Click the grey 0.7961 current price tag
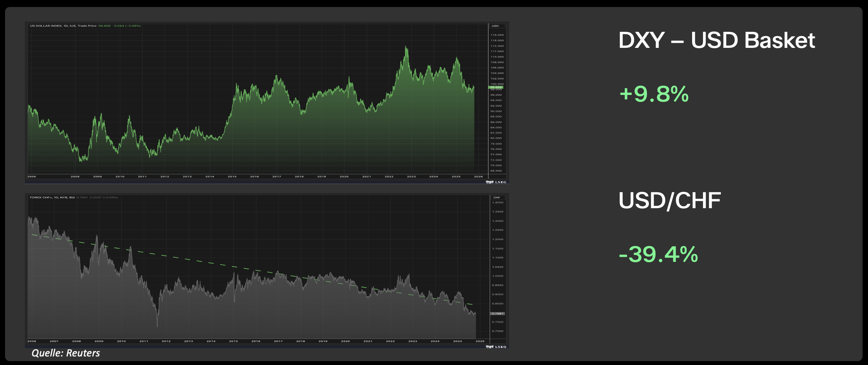Image resolution: width=868 pixels, height=365 pixels. coord(497,313)
